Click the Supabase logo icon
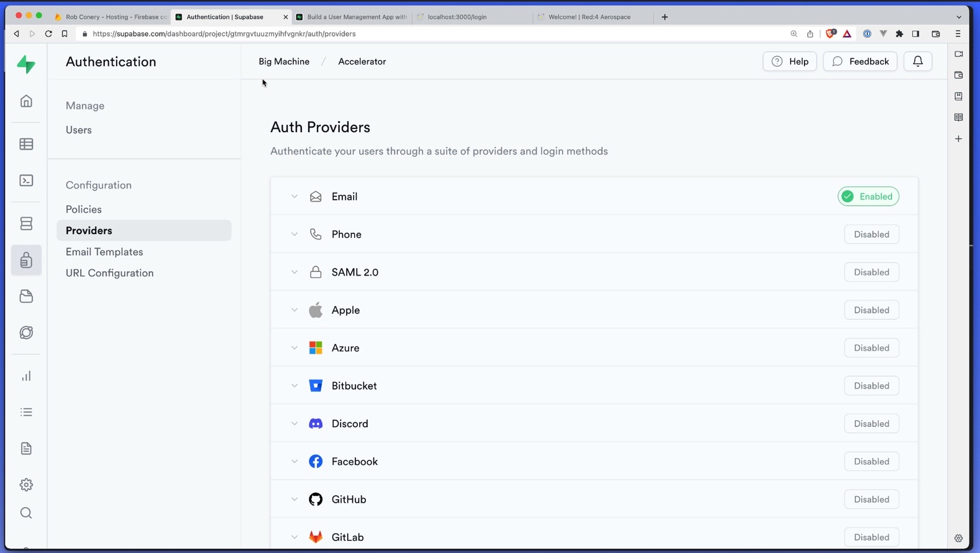980x553 pixels. 26,64
